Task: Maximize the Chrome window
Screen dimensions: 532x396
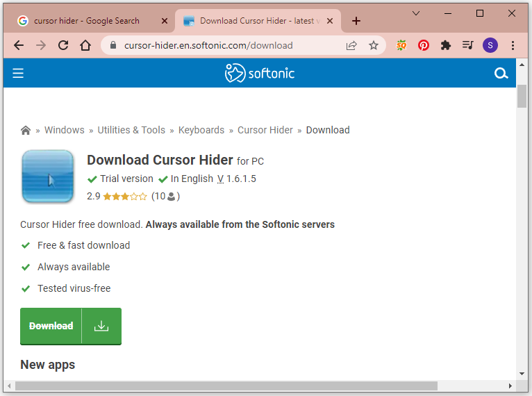Action: (480, 13)
